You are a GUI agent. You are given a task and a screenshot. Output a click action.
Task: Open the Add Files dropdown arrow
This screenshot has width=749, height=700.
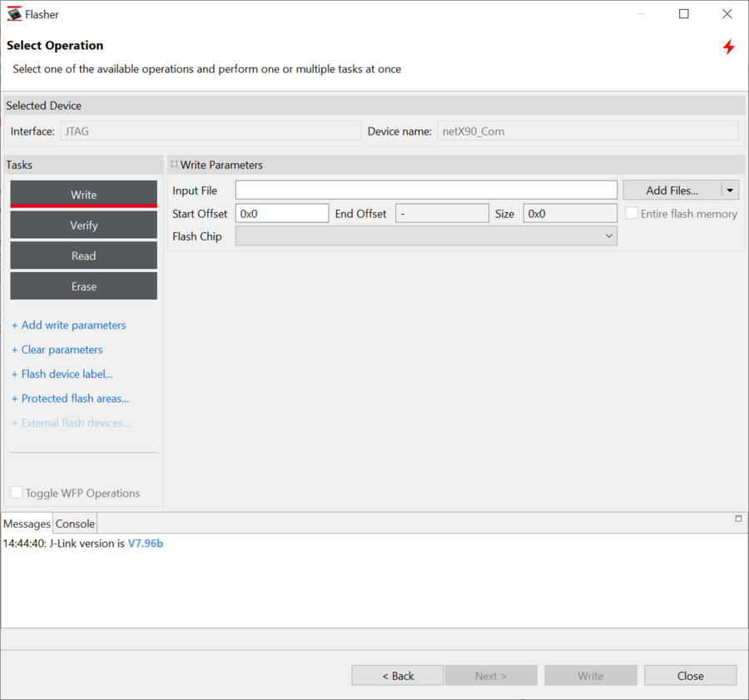729,190
